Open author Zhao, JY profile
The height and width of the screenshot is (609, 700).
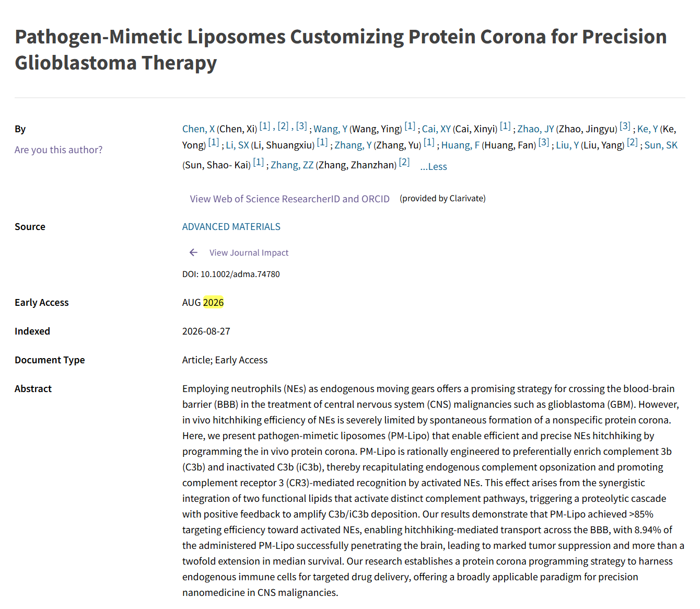[x=535, y=129]
